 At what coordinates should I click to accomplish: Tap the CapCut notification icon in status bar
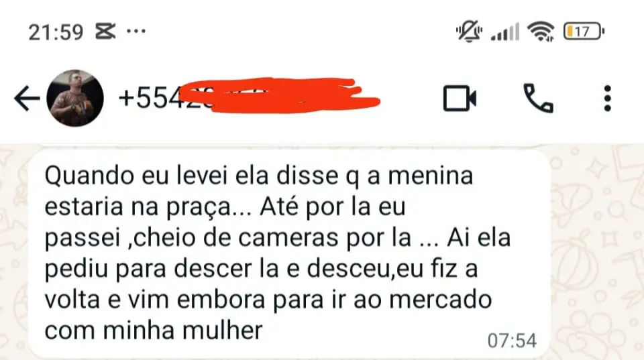pos(105,32)
